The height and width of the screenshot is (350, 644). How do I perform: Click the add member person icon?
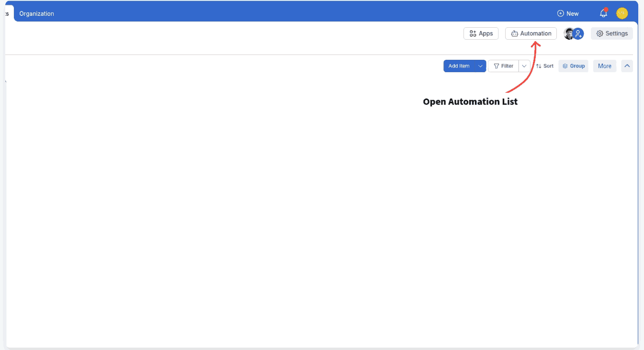578,33
